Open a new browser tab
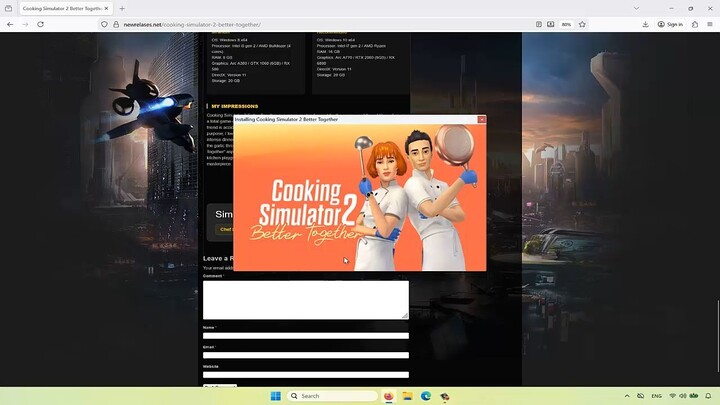Viewport: 720px width, 405px height. pos(122,8)
